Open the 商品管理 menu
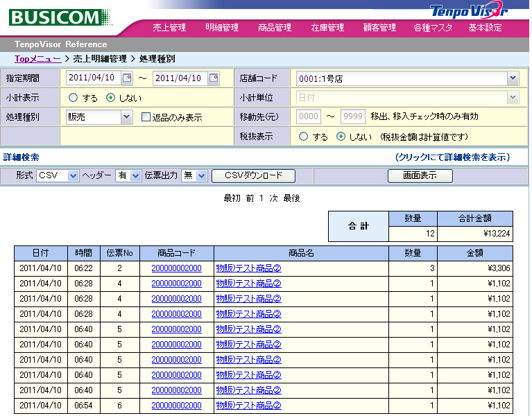The width and height of the screenshot is (532, 416). pyautogui.click(x=275, y=28)
